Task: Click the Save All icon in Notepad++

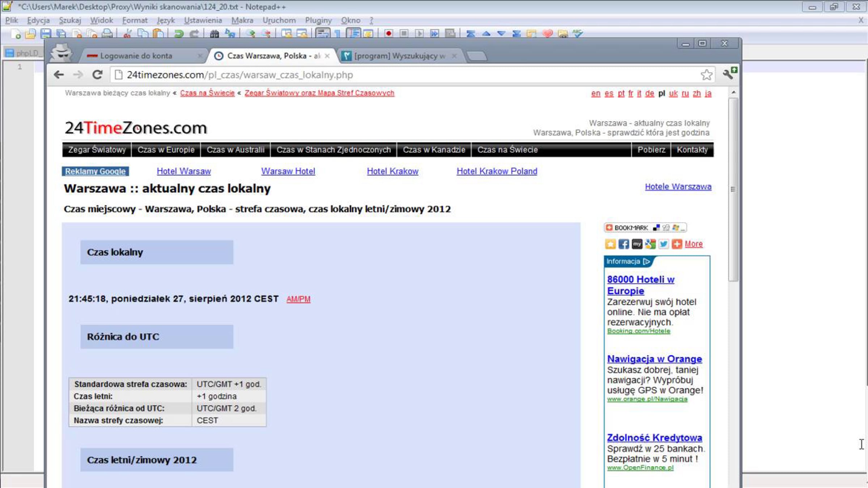Action: [x=61, y=34]
